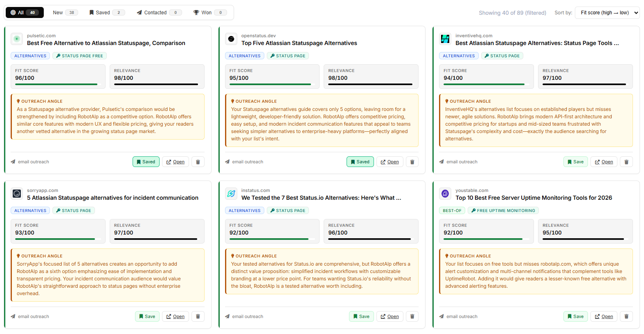Click the Showing 40 of 89 (filtered) text
Viewport: 644px width, 334px height.
512,13
